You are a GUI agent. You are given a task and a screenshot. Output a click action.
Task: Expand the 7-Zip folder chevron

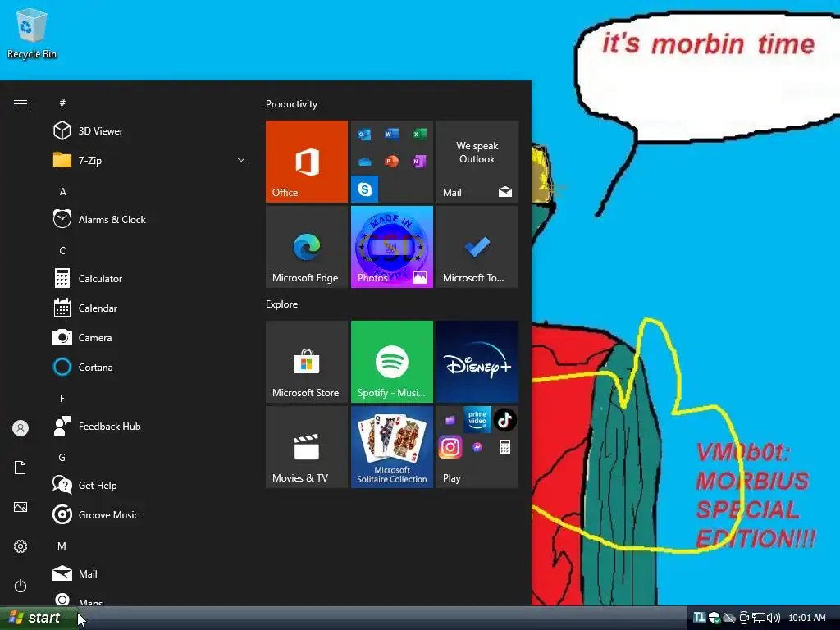click(241, 160)
